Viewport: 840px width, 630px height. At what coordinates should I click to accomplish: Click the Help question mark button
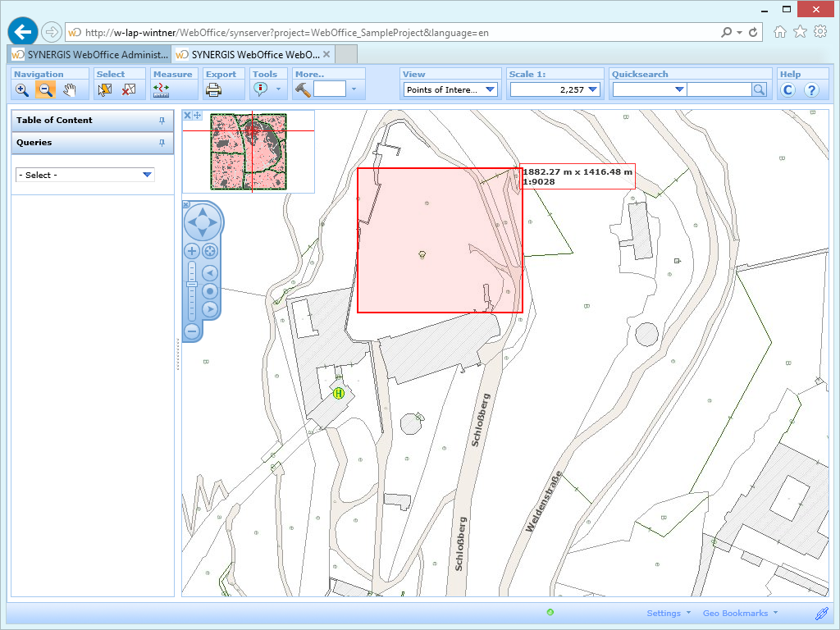(811, 90)
